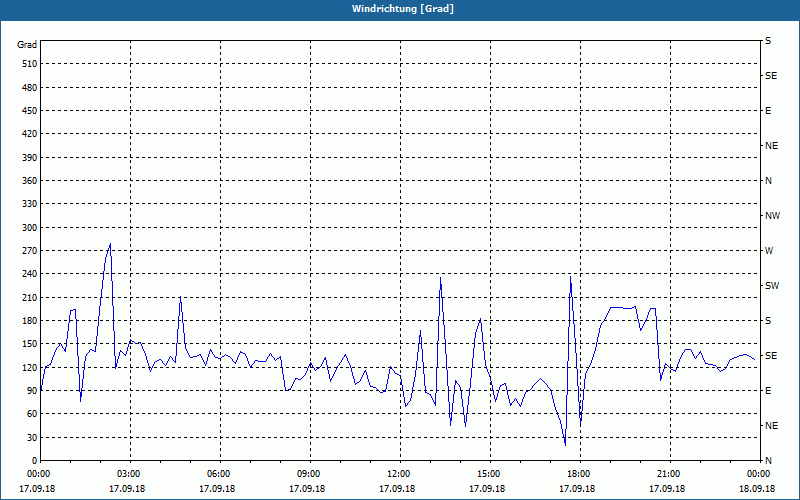
Task: Select the 240 y-axis label
Action: 30,274
